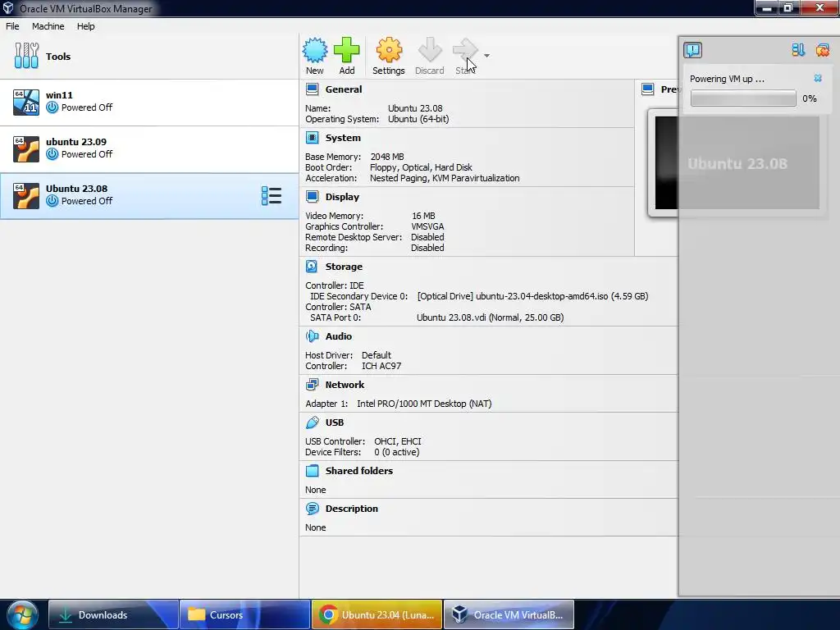This screenshot has width=840, height=630.
Task: Select the ubuntu 23.09 virtual machine name
Action: [76, 141]
